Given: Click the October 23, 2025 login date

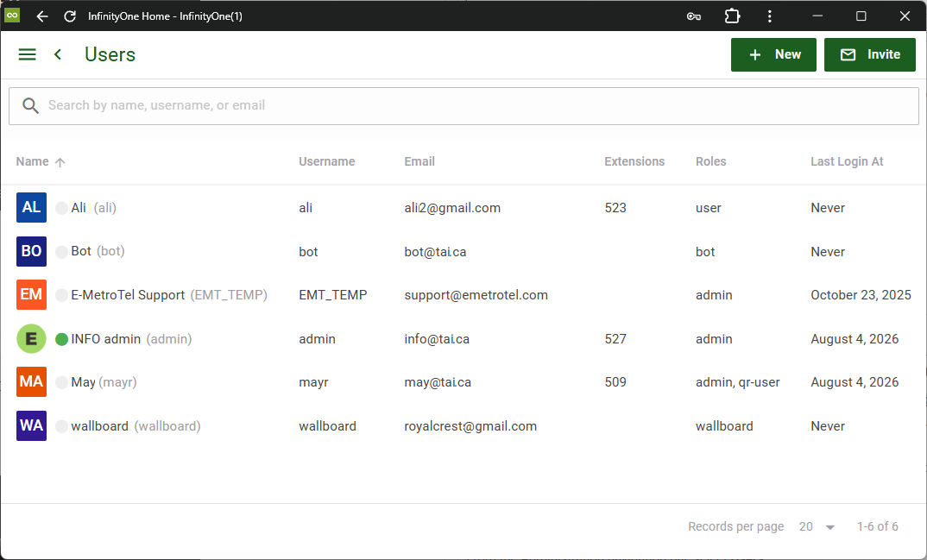Looking at the screenshot, I should tap(861, 295).
